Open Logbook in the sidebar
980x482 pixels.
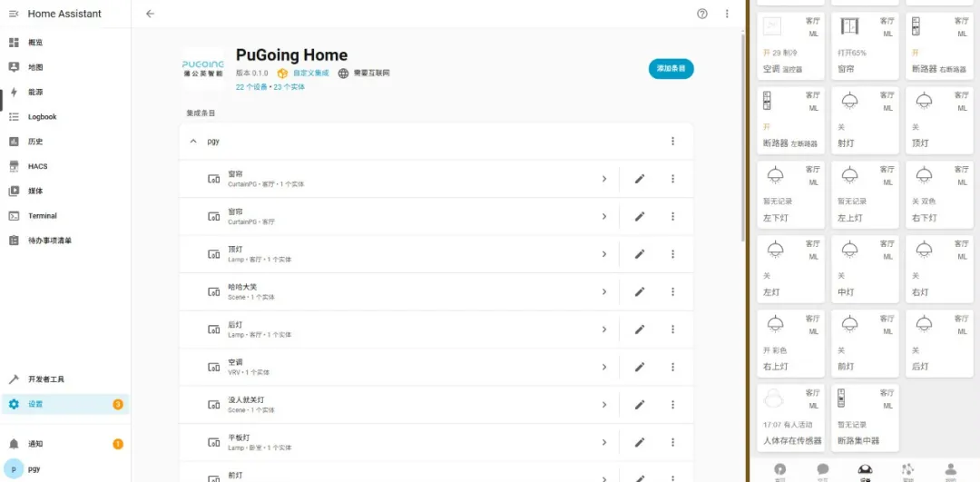[42, 117]
